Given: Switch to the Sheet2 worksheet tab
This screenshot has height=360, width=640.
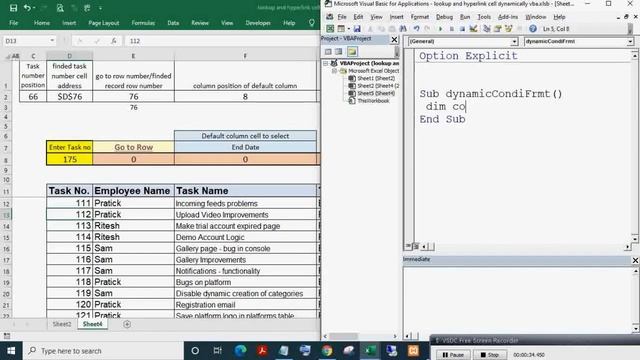Looking at the screenshot, I should click(62, 324).
